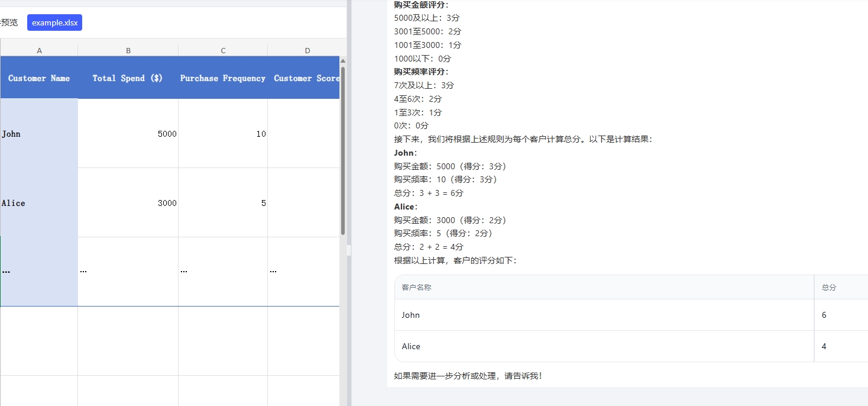The width and height of the screenshot is (868, 406).
Task: Click the text 根据以上计算，客户的评分如下
Action: (x=455, y=260)
